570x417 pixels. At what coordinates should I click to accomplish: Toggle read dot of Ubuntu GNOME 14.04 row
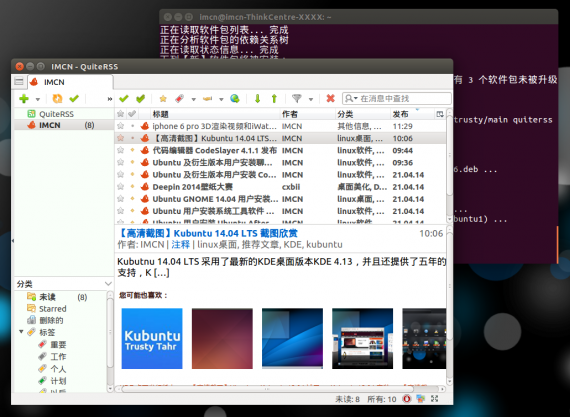[132, 199]
